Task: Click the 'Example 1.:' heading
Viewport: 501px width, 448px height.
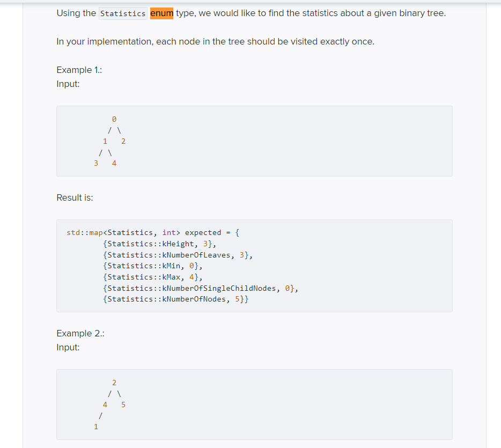Action: tap(78, 70)
